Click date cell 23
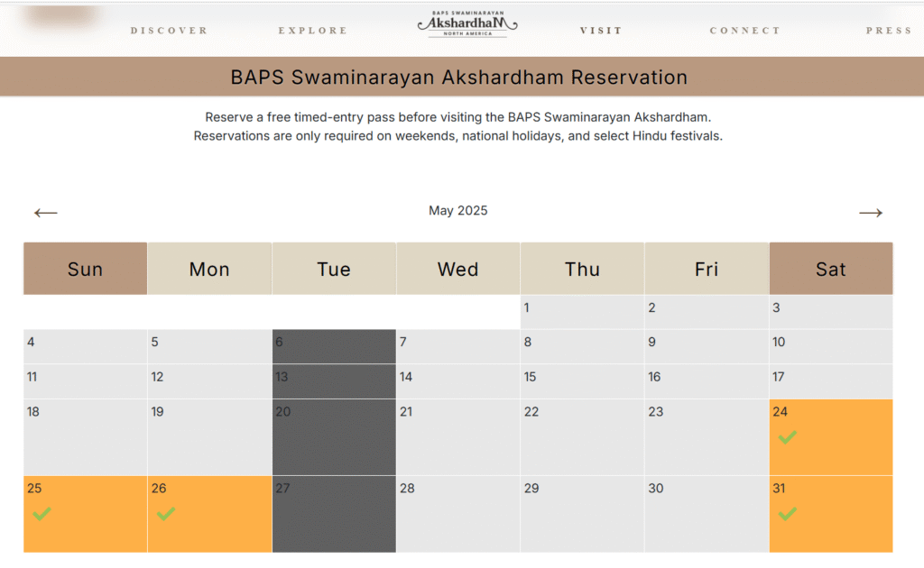This screenshot has height=568, width=924. pos(707,437)
